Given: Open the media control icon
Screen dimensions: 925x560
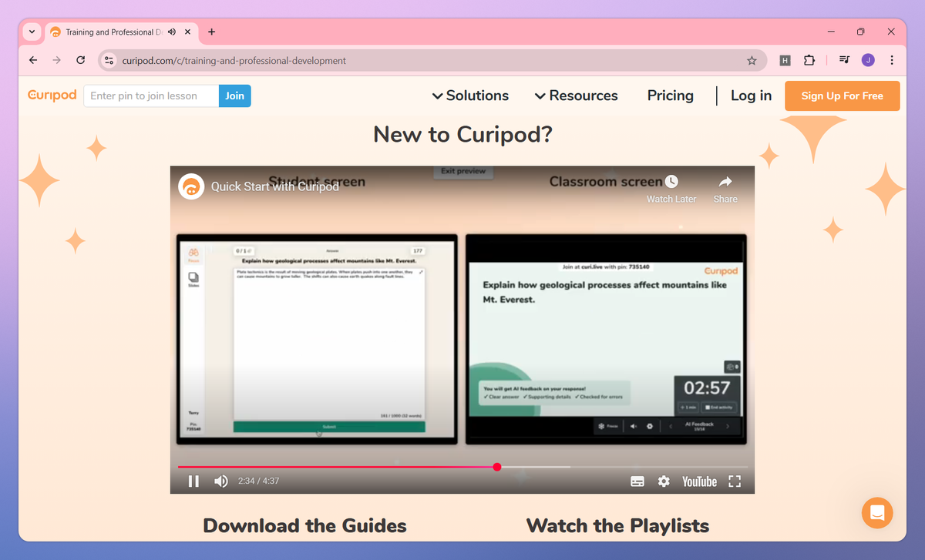Looking at the screenshot, I should (844, 60).
